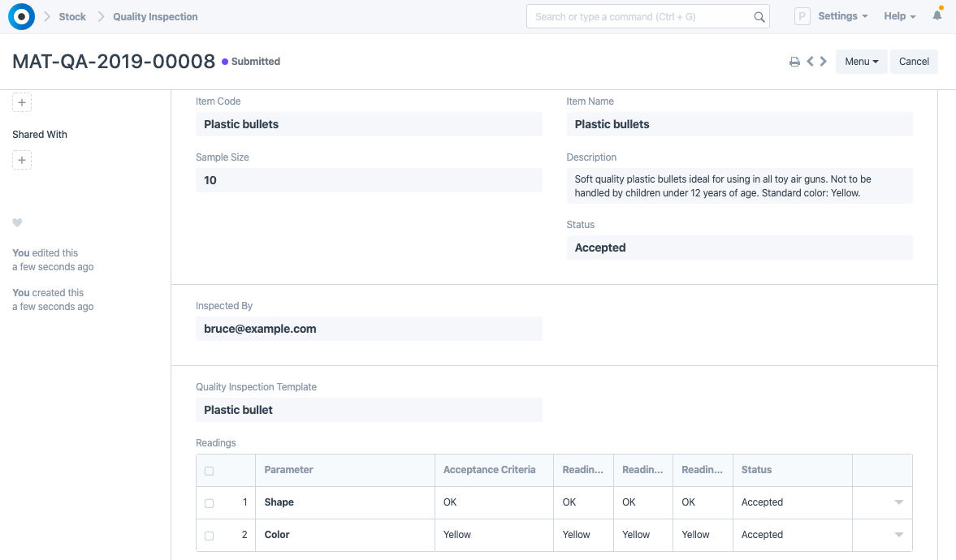
Task: Click plus icon above Shared With
Action: [22, 103]
